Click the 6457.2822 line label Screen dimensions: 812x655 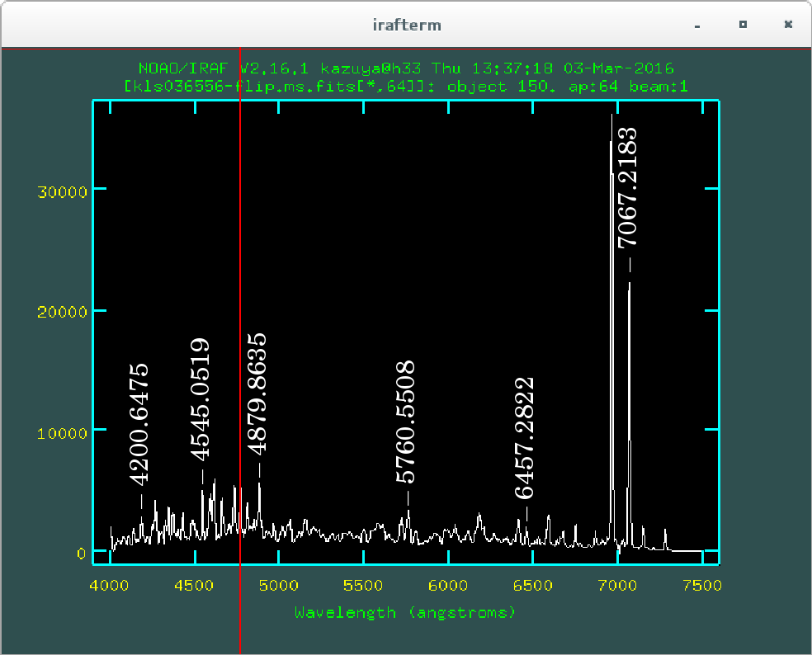pos(524,438)
